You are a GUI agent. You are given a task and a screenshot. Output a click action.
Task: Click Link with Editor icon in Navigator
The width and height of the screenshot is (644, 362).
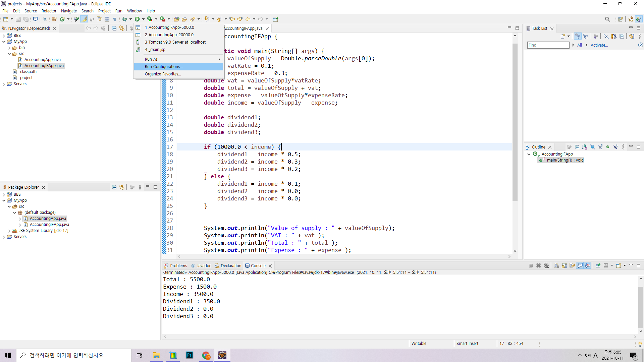click(x=121, y=28)
